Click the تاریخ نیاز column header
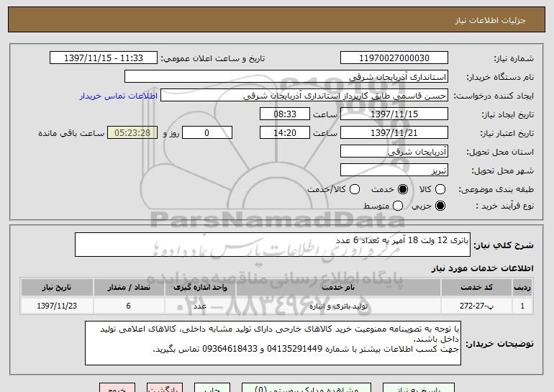The height and width of the screenshot is (392, 554). pos(57,288)
